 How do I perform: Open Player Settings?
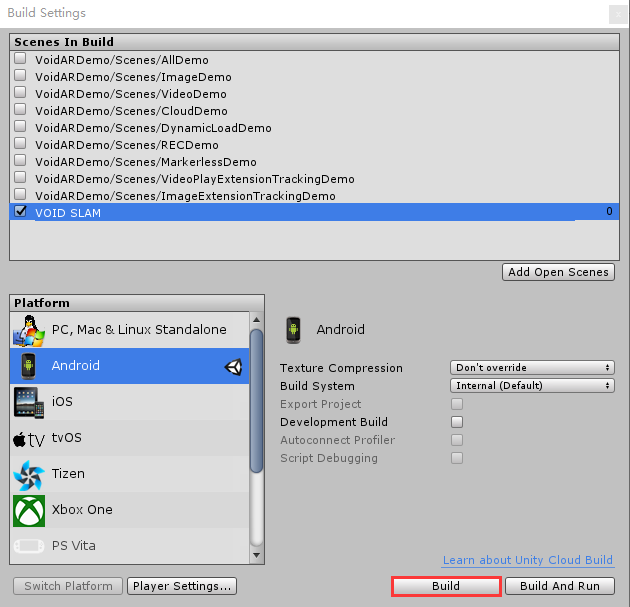coord(182,586)
